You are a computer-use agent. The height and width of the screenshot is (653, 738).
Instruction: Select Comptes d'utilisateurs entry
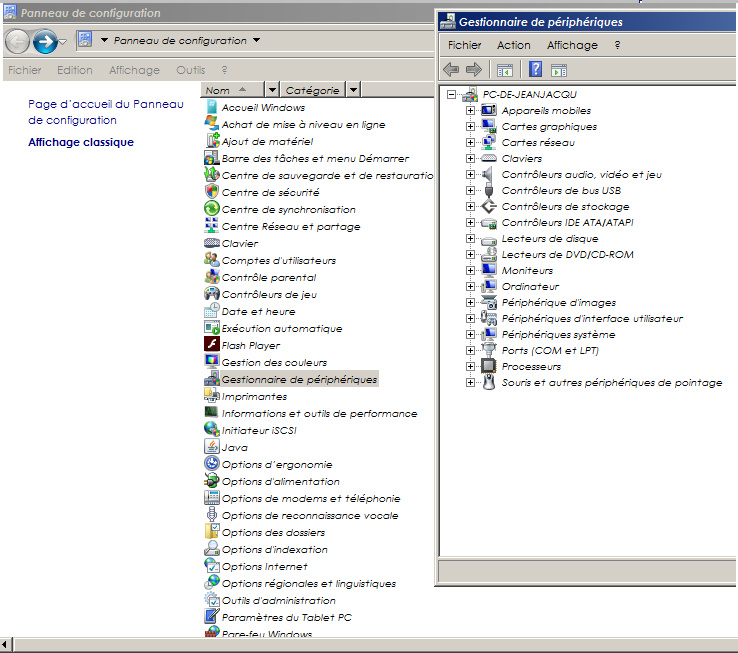279,260
